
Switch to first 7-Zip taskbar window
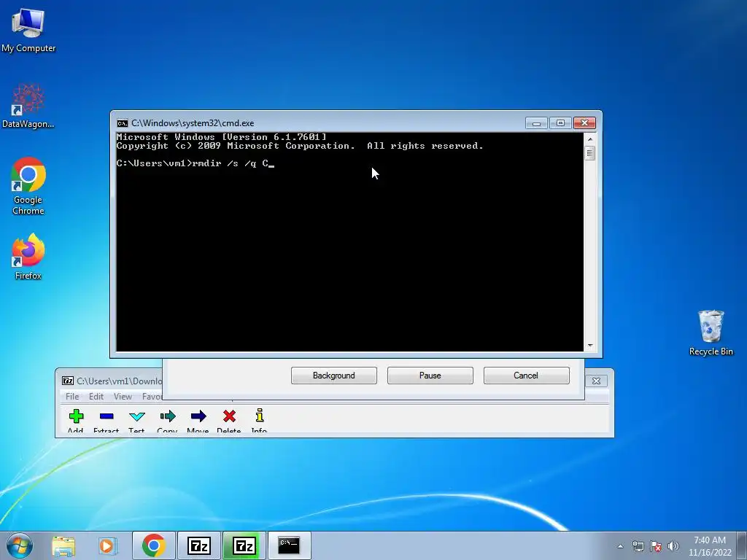click(x=199, y=545)
